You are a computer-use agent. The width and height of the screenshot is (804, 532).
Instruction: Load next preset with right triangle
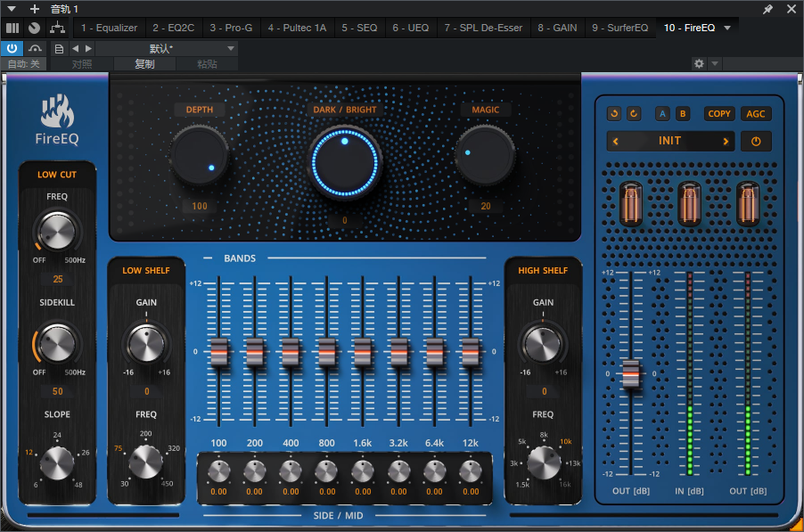point(88,49)
